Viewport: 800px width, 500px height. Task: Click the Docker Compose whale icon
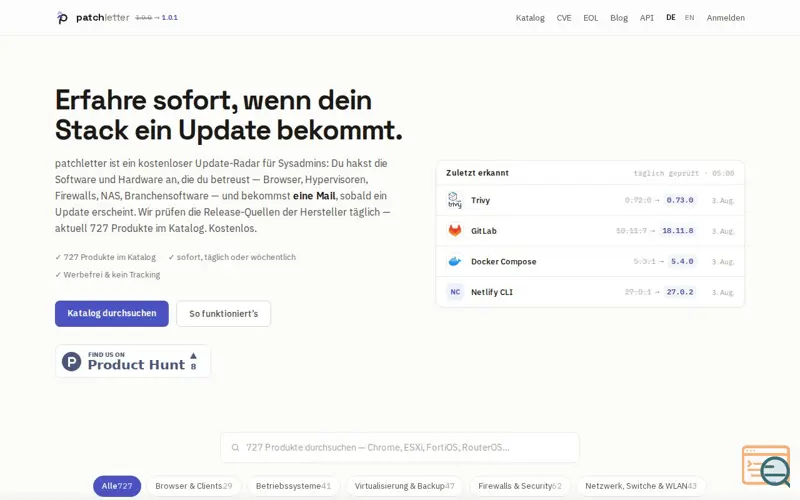pos(455,261)
